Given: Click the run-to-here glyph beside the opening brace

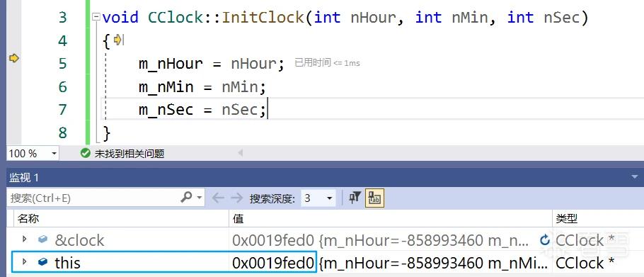Looking at the screenshot, I should click(x=118, y=40).
